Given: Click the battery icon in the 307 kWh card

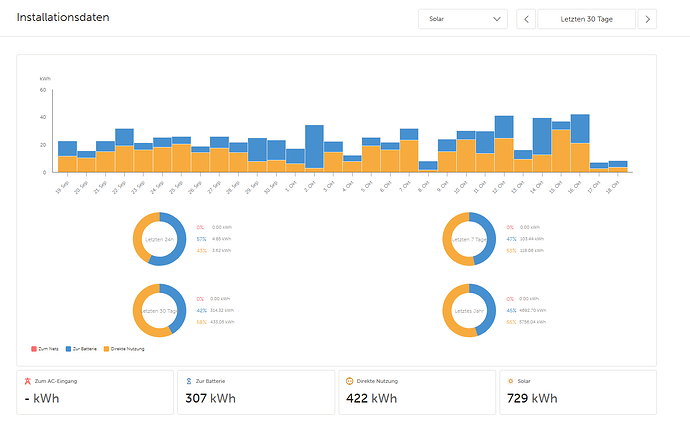Looking at the screenshot, I should [189, 381].
